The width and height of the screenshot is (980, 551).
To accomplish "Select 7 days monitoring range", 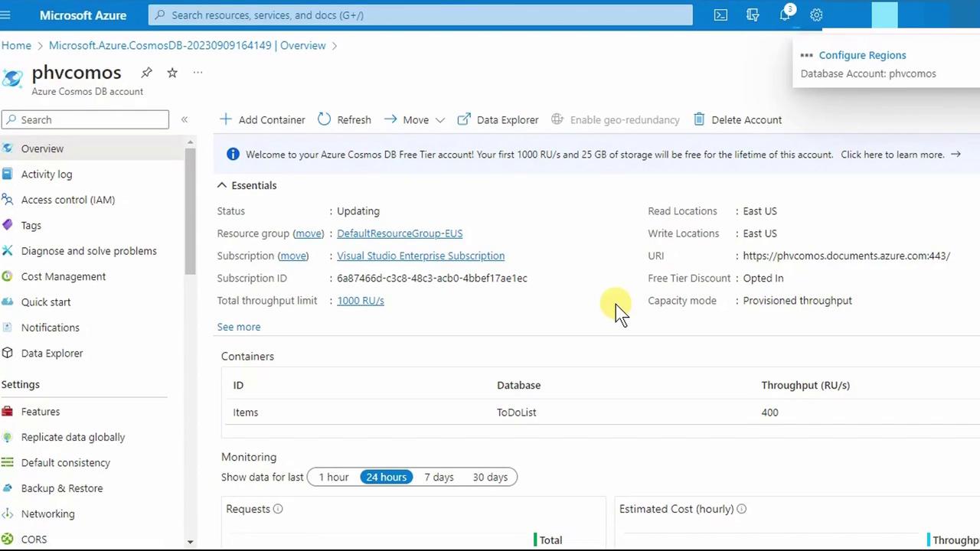I will click(439, 477).
